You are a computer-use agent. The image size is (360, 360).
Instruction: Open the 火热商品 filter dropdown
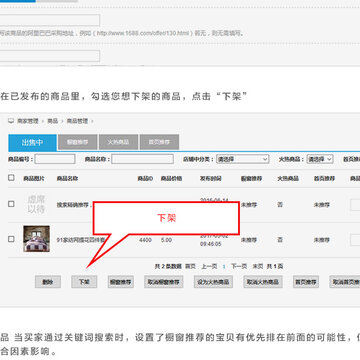point(320,159)
